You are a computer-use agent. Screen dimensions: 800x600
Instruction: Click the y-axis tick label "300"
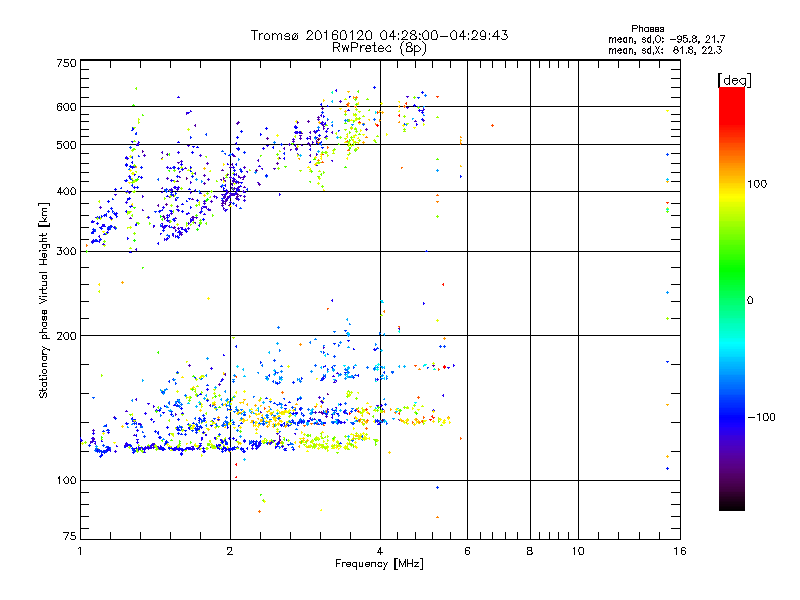coord(66,251)
